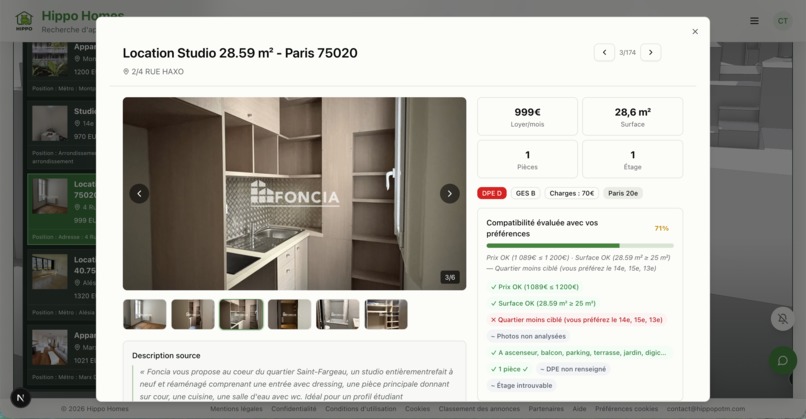Click the modal title Location Studio 28.59 m²
The width and height of the screenshot is (806, 419).
[x=240, y=53]
